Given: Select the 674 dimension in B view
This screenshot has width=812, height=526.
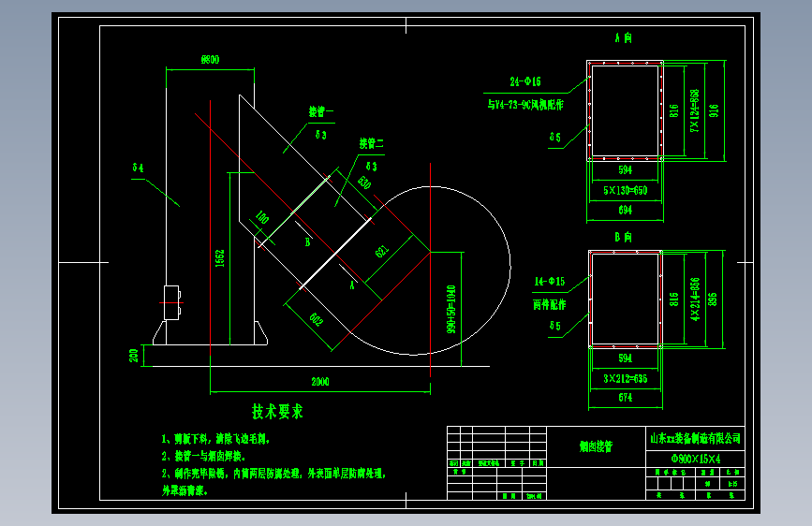Looking at the screenshot, I should [625, 398].
